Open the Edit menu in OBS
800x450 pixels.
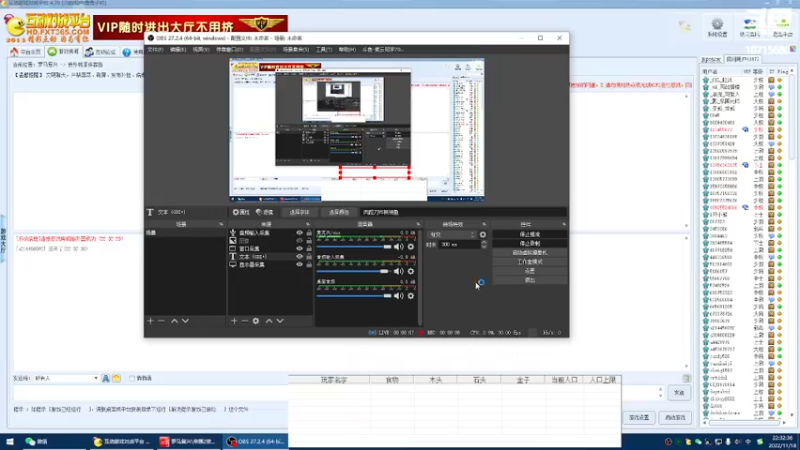click(178, 49)
